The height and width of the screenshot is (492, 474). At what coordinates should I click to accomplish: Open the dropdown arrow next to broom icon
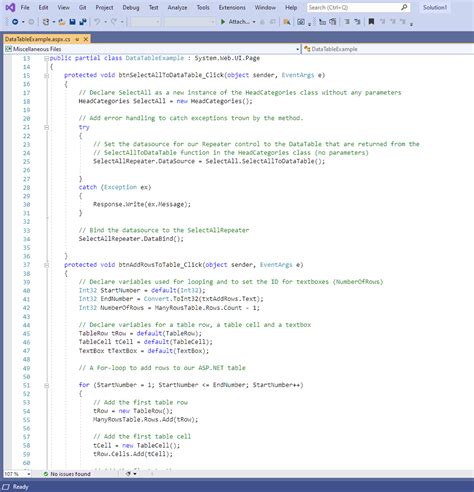[x=135, y=474]
